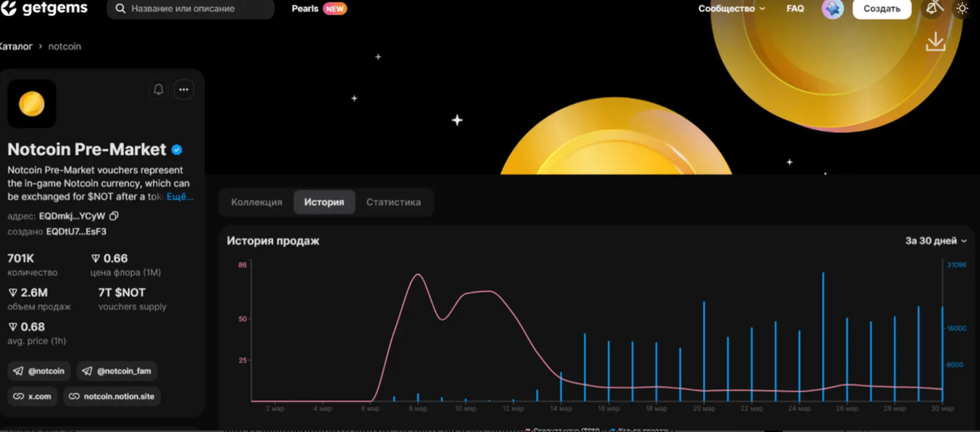The image size is (980, 432).
Task: Click the 0.66 floor price value
Action: [x=109, y=258]
